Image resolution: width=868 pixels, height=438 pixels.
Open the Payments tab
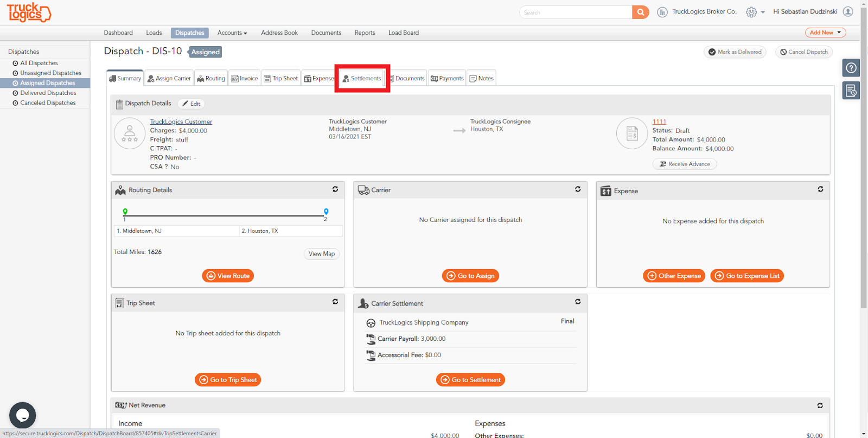tap(447, 78)
